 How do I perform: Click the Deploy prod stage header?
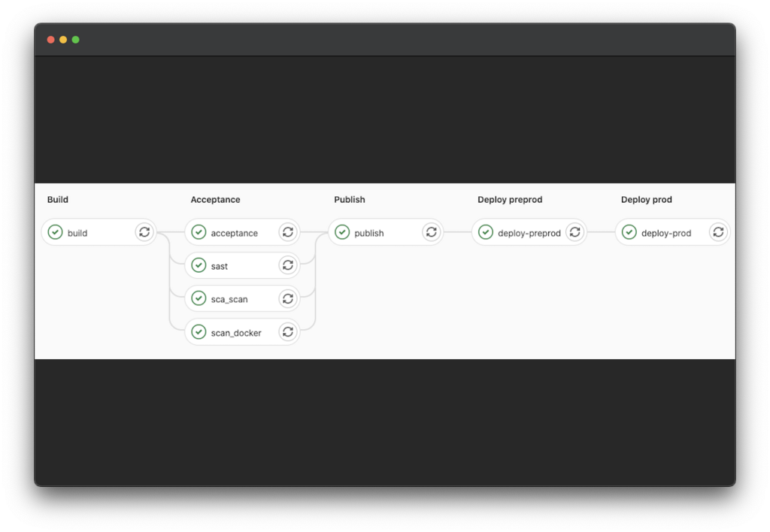[x=646, y=199]
